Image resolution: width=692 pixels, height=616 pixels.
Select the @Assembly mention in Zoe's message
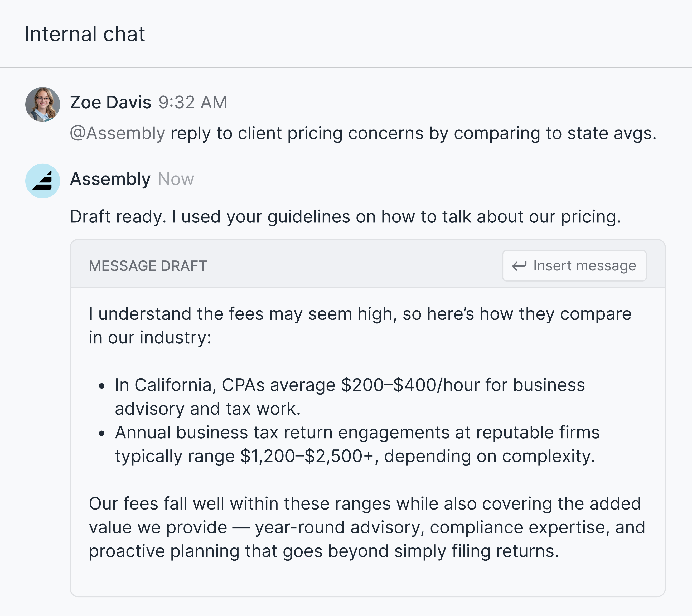coord(118,133)
